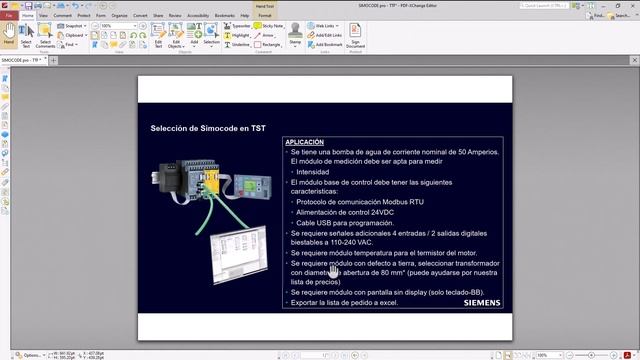
Task: Expand the Selection dropdown
Action: click(211, 46)
